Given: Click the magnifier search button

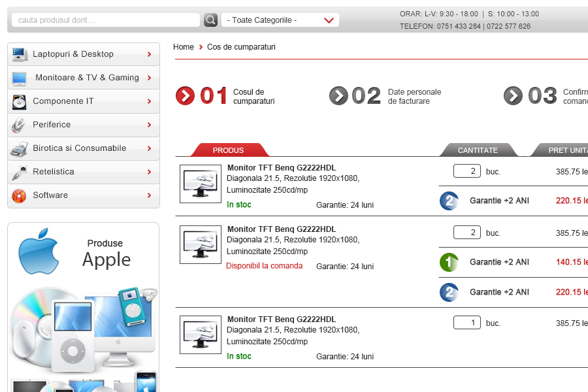Looking at the screenshot, I should point(210,20).
